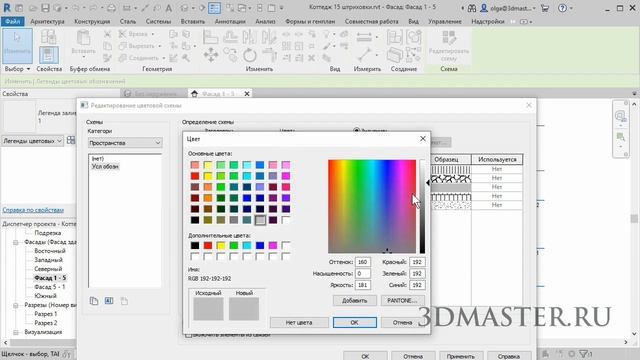640x360 pixels.
Task: Open the Легенды цветовых type dropdown
Action: [32, 141]
